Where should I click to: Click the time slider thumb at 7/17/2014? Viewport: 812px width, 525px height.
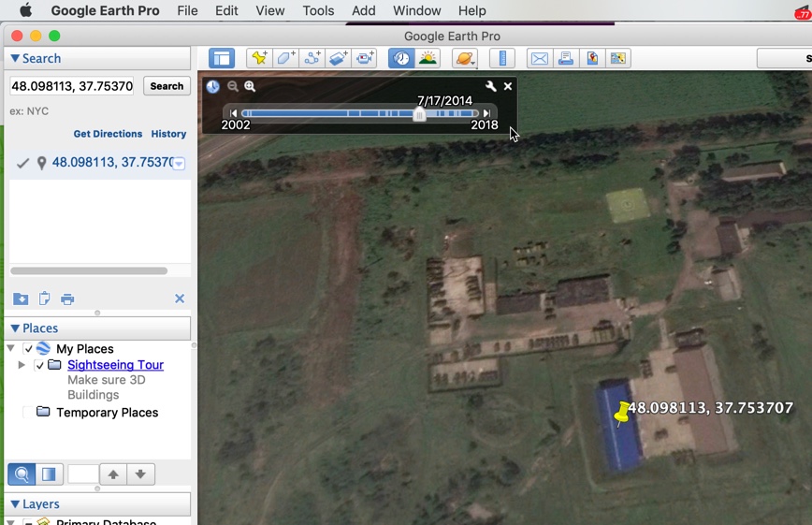point(419,114)
